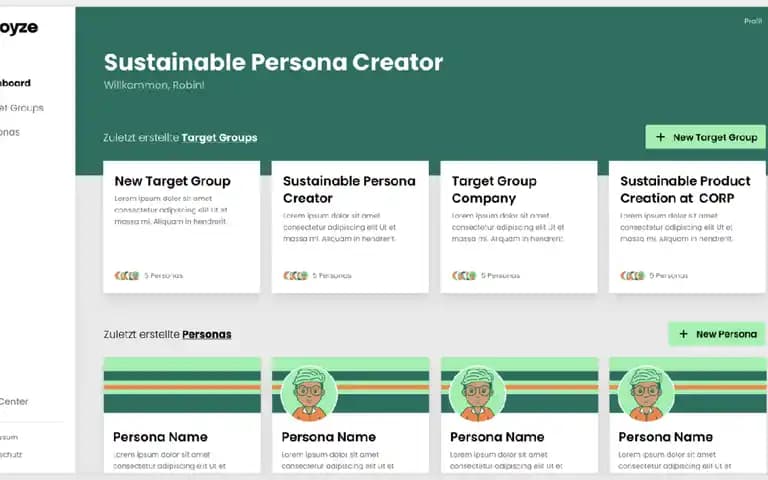Open Target Groups in the sidebar
The width and height of the screenshot is (768, 480).
coord(22,108)
